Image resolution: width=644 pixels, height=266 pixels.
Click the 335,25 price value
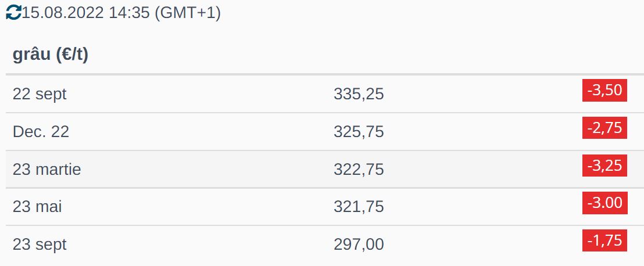pos(359,94)
